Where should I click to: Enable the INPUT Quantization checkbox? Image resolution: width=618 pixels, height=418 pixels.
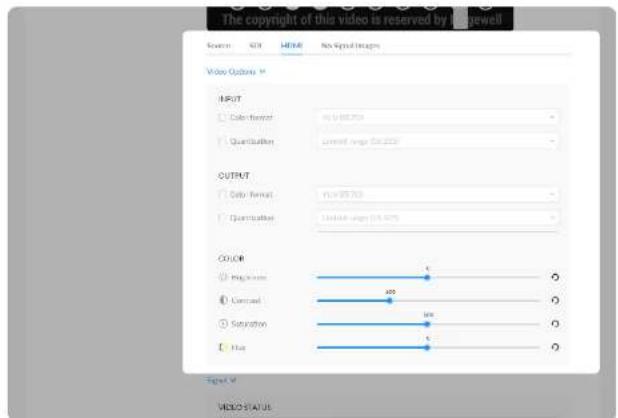click(x=222, y=141)
